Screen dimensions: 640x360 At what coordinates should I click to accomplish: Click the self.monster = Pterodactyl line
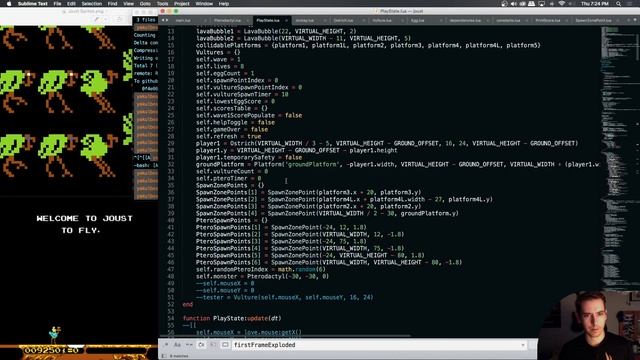coord(262,276)
